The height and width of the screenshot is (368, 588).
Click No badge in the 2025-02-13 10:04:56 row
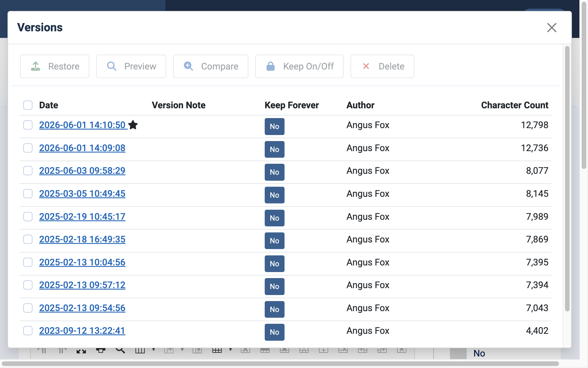(274, 264)
